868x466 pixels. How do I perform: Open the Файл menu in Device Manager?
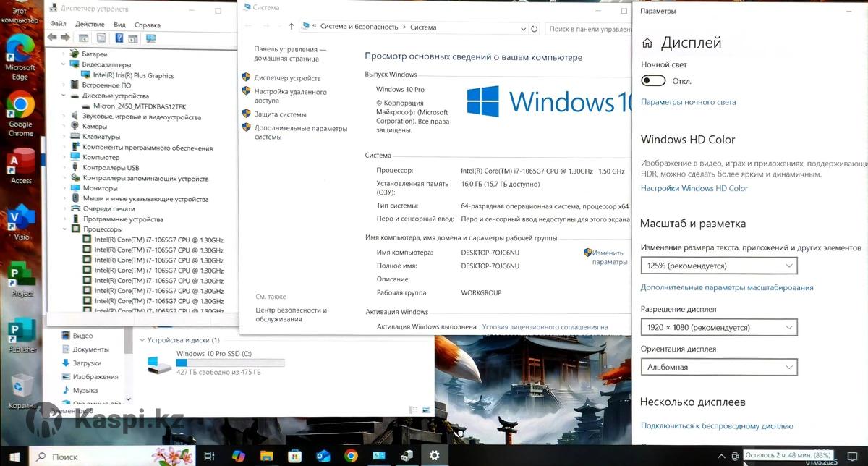(x=59, y=25)
